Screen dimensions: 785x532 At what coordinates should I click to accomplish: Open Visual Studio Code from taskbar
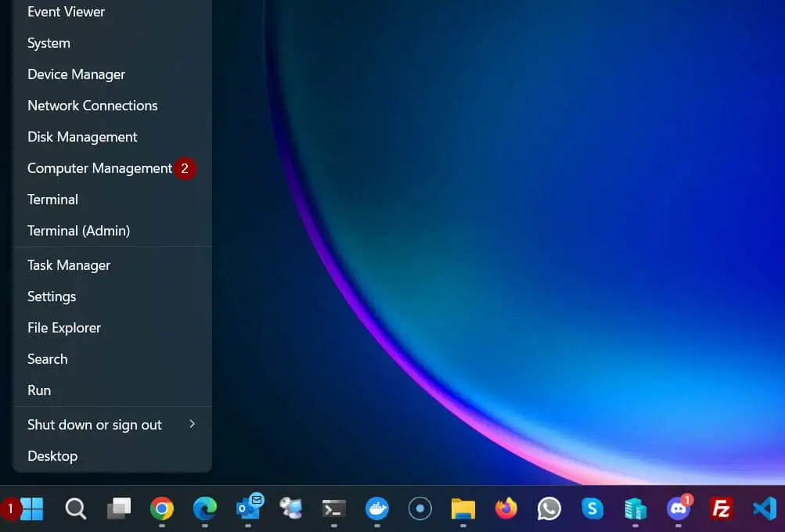point(765,509)
